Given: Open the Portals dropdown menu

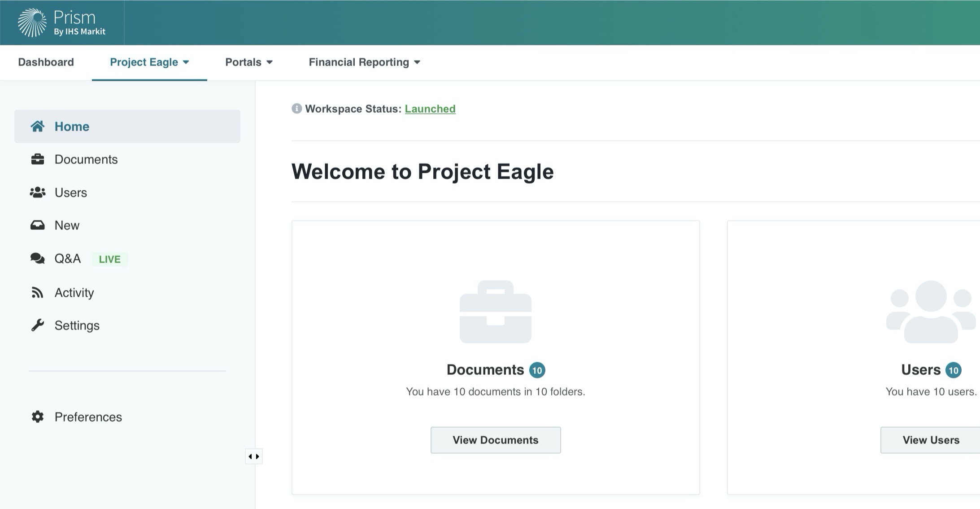Looking at the screenshot, I should 249,62.
